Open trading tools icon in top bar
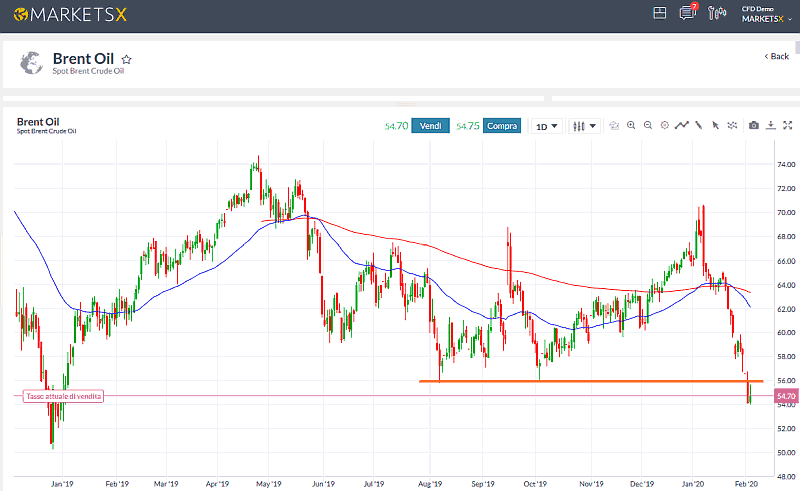This screenshot has width=800, height=491. pyautogui.click(x=716, y=13)
